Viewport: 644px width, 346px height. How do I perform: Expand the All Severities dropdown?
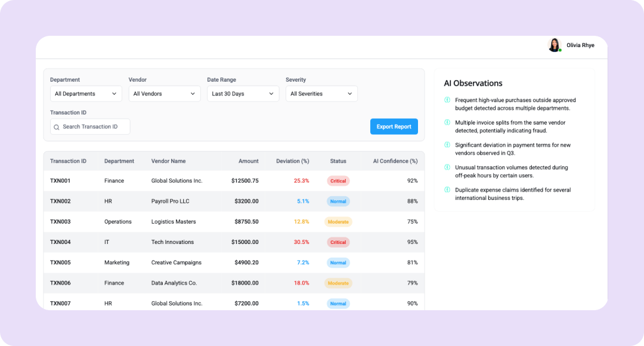coord(321,94)
